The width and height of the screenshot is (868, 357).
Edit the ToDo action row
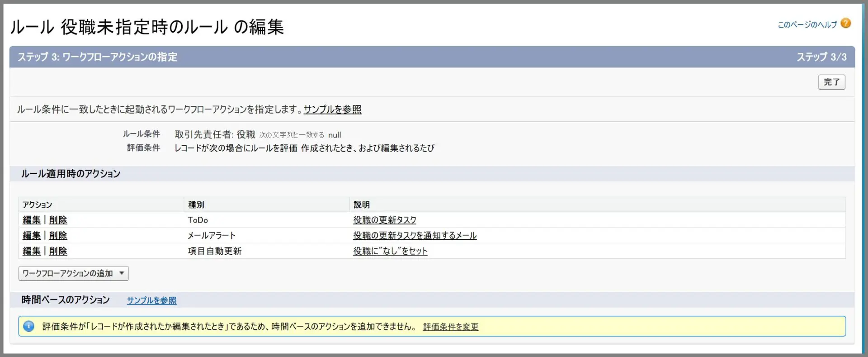point(32,220)
